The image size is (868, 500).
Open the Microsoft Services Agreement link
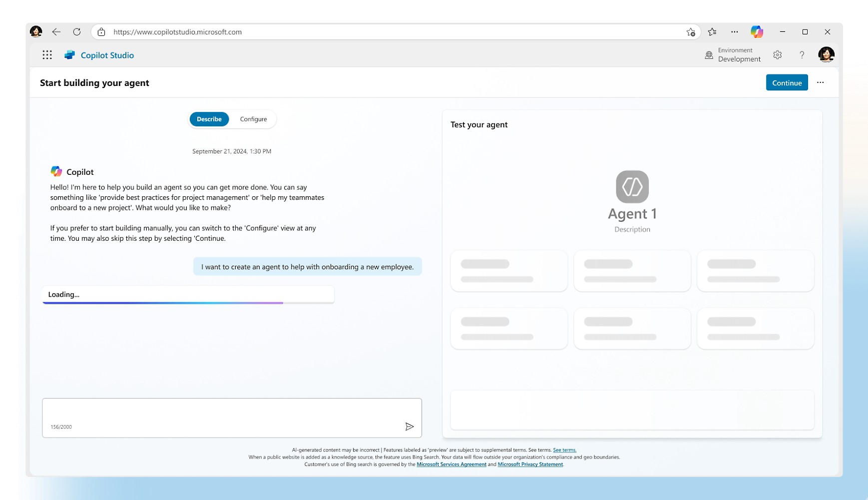tap(451, 465)
